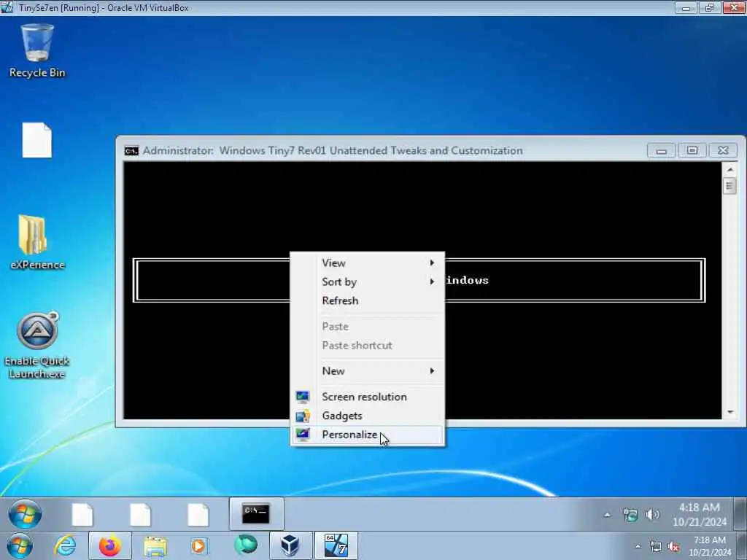Select the unnamed blank file on the desktop

[36, 140]
